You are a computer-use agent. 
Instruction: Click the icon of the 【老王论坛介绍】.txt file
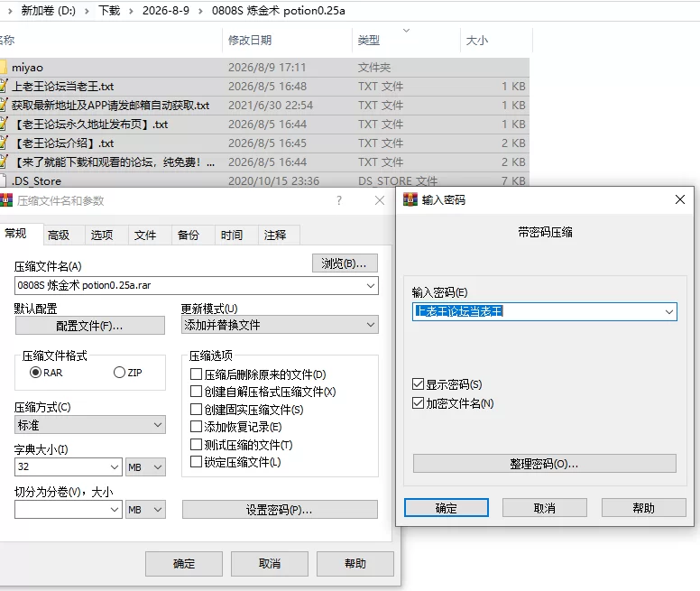pos(3,143)
